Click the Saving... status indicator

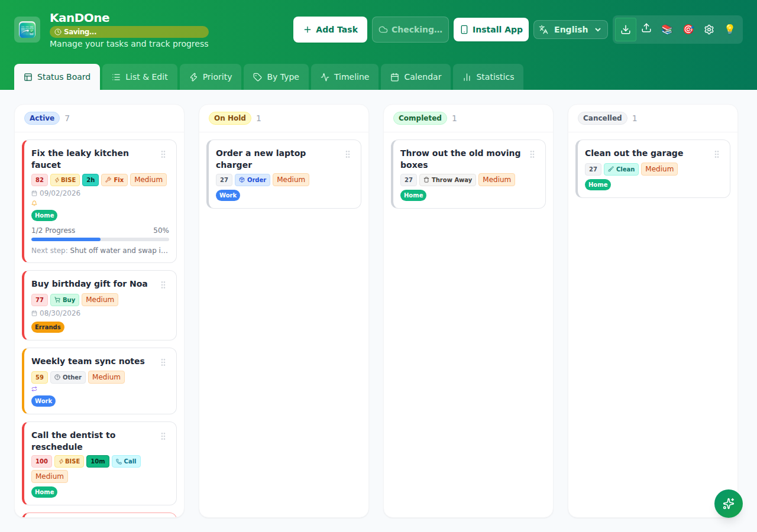pyautogui.click(x=129, y=32)
